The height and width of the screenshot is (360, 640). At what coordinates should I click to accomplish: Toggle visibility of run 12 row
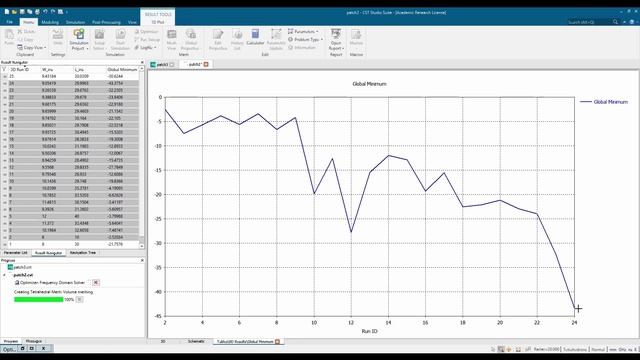click(4, 167)
